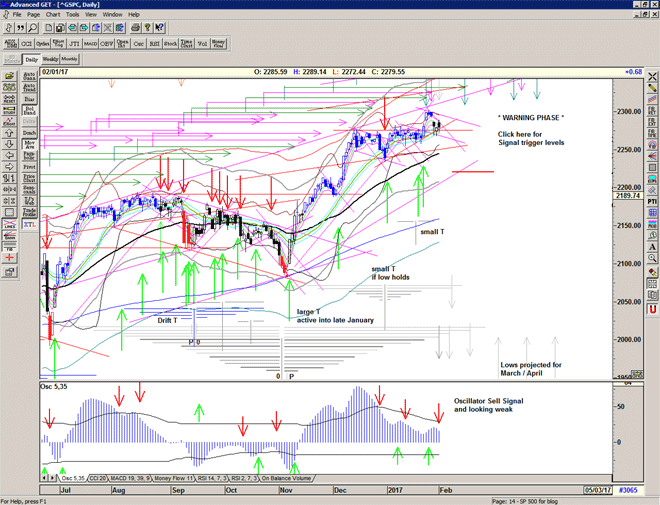The width and height of the screenshot is (660, 505).
Task: Click 'Click here for Signal trigger levels' text
Action: click(x=535, y=138)
